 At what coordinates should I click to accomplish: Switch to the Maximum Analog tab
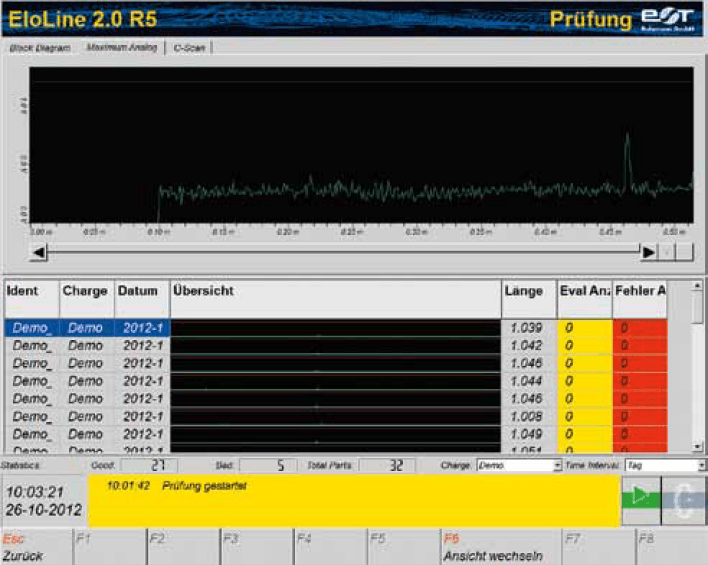click(121, 47)
